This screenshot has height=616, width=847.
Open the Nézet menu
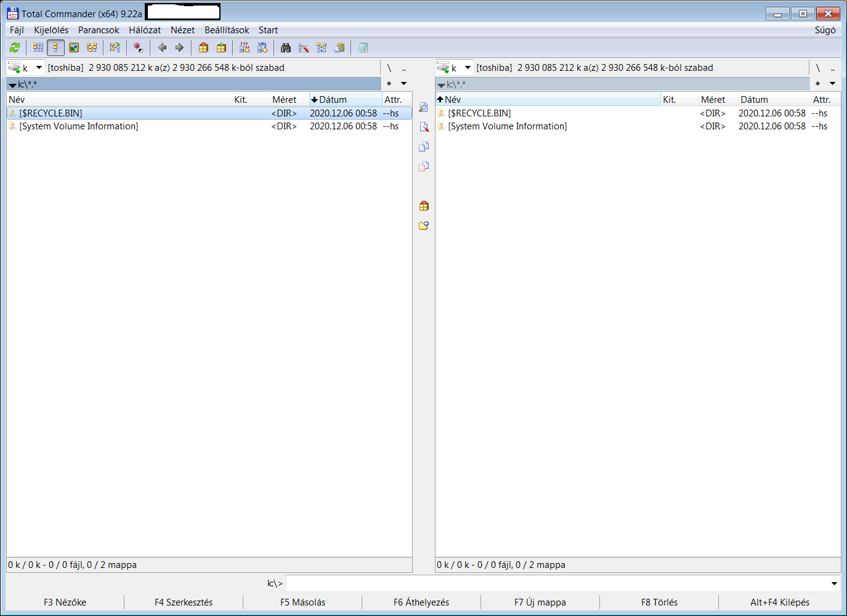[x=182, y=30]
